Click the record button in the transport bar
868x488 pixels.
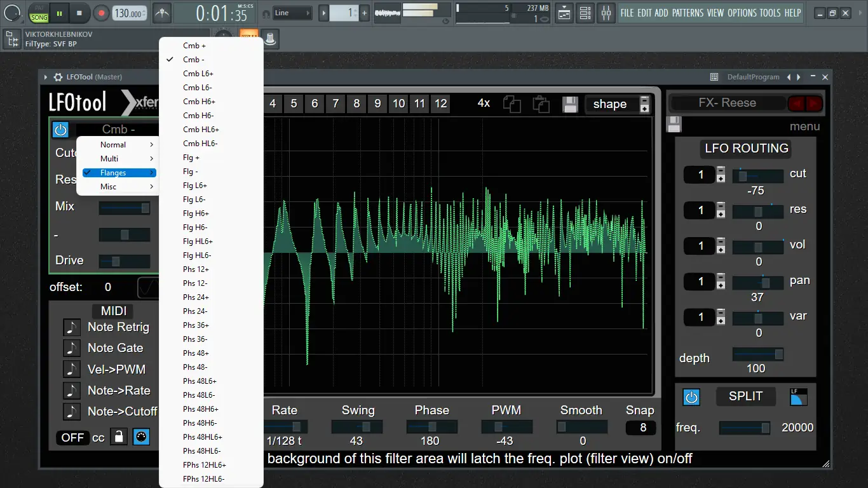coord(101,13)
